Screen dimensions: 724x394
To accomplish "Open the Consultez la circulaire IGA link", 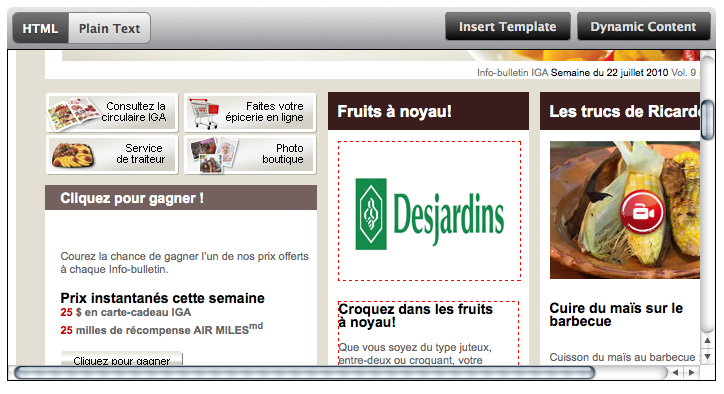I will pos(112,113).
